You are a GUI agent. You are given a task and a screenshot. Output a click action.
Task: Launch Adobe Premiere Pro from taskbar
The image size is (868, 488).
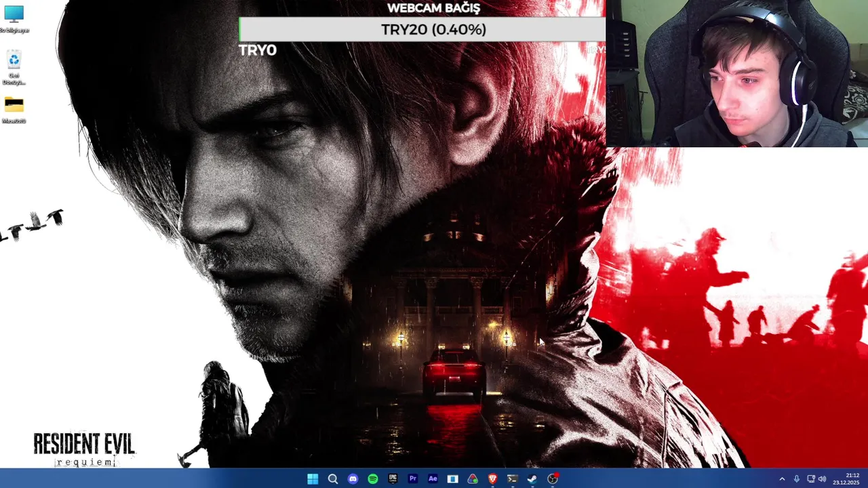click(x=413, y=479)
